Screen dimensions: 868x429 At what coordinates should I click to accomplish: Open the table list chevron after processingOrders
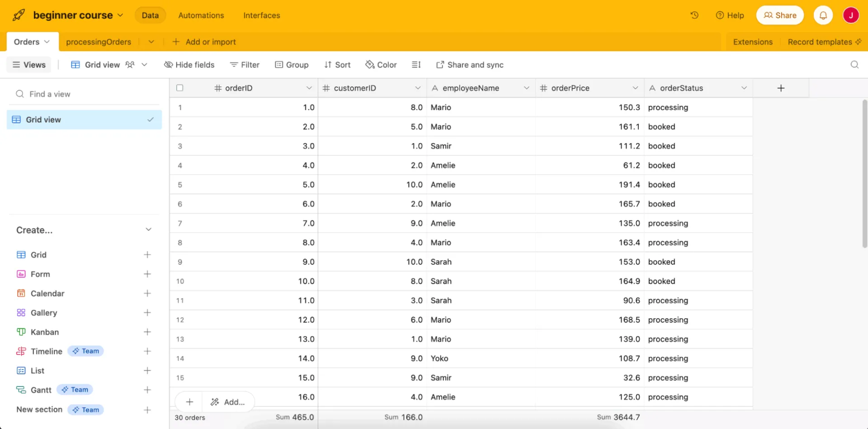point(151,42)
